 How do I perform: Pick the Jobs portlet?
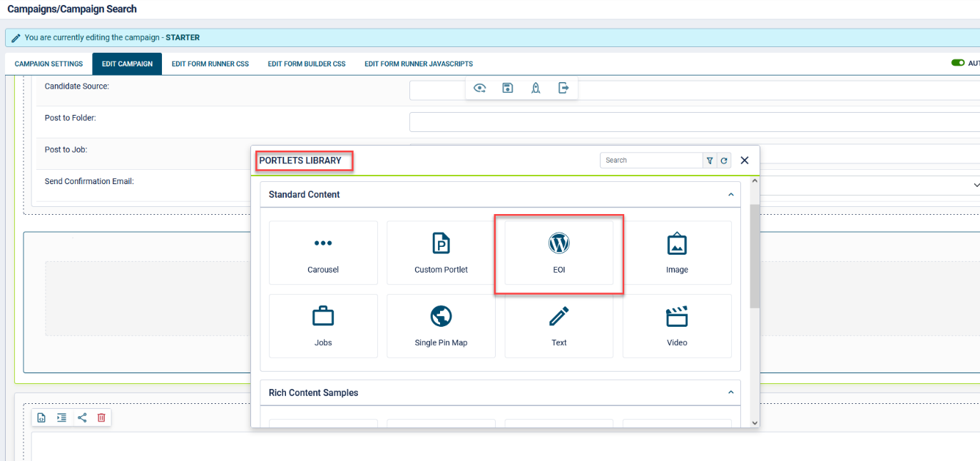[323, 325]
